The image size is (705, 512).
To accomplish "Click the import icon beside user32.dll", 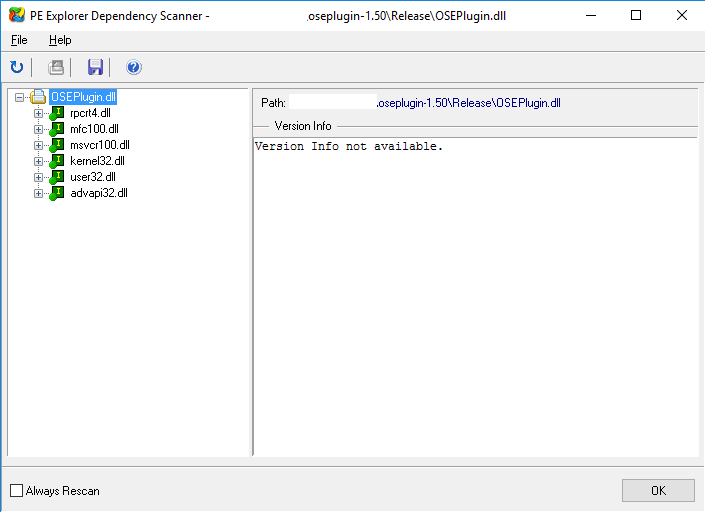I will 57,177.
